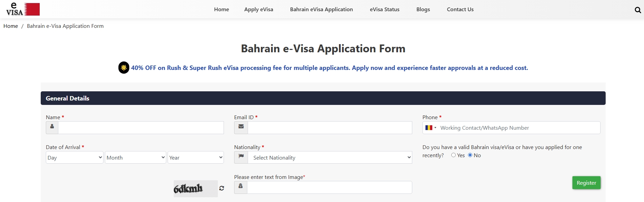The image size is (644, 202).
Task: Click the person icon beside Name field
Action: (x=52, y=127)
